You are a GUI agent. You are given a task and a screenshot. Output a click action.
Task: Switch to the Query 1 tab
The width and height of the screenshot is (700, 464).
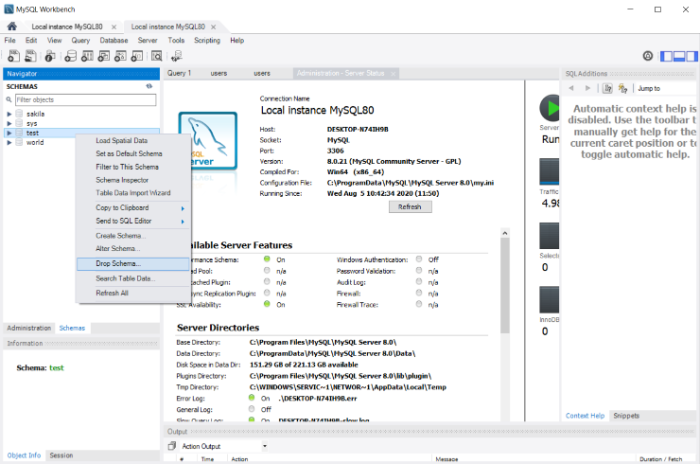(179, 73)
